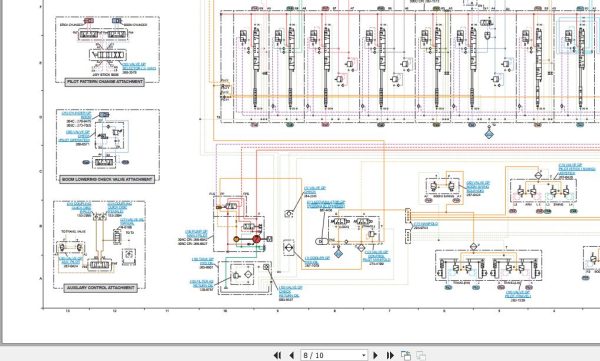Image resolution: width=600 pixels, height=361 pixels.
Task: Open the Cylinder GP Boom link
Action: pyautogui.click(x=77, y=115)
